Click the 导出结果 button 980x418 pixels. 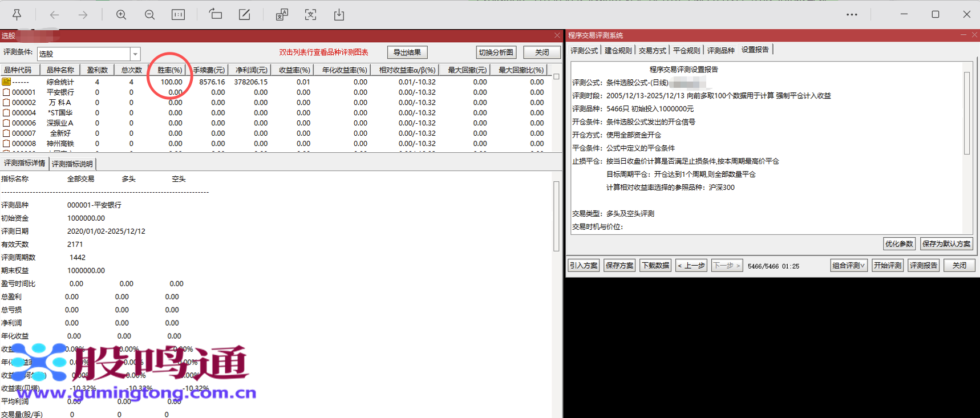(x=407, y=52)
